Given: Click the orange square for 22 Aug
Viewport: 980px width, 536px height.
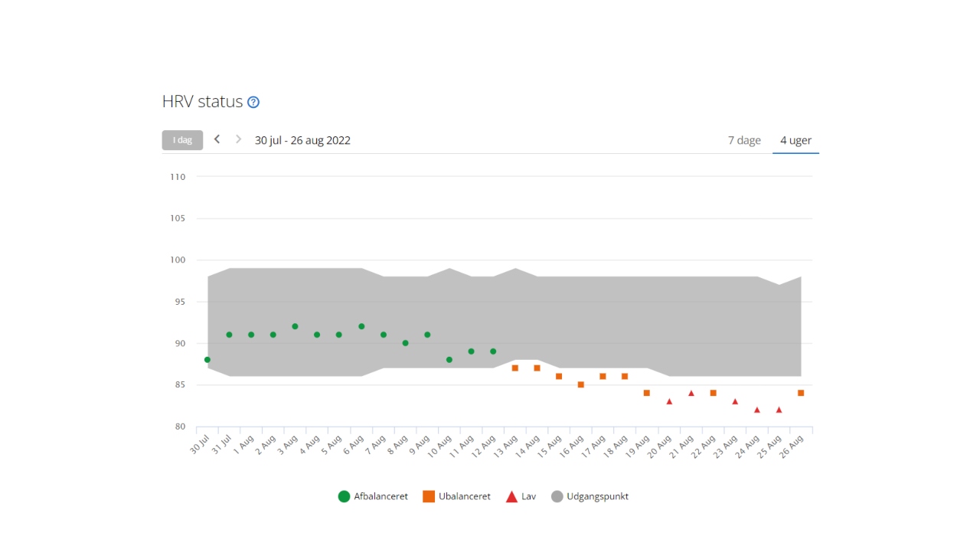Looking at the screenshot, I should click(x=713, y=393).
